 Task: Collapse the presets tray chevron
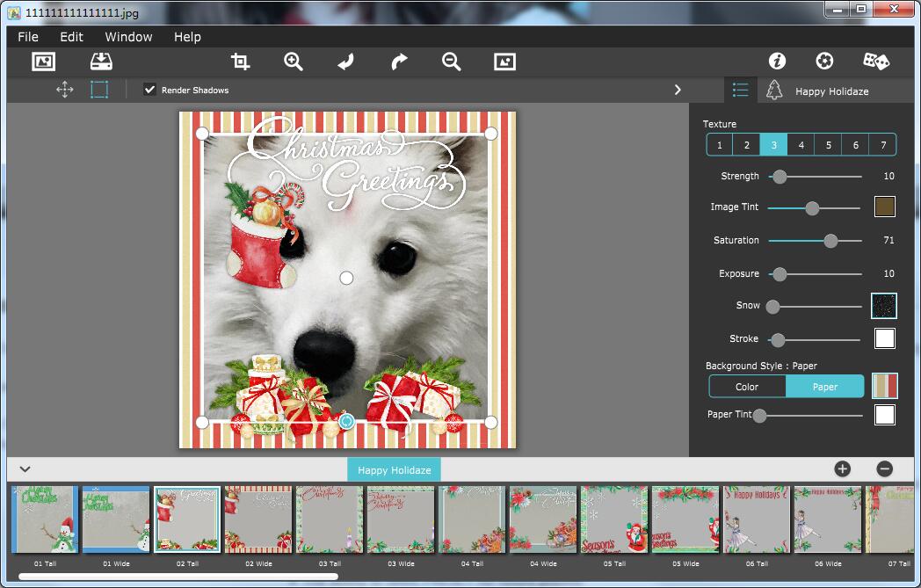pos(25,469)
